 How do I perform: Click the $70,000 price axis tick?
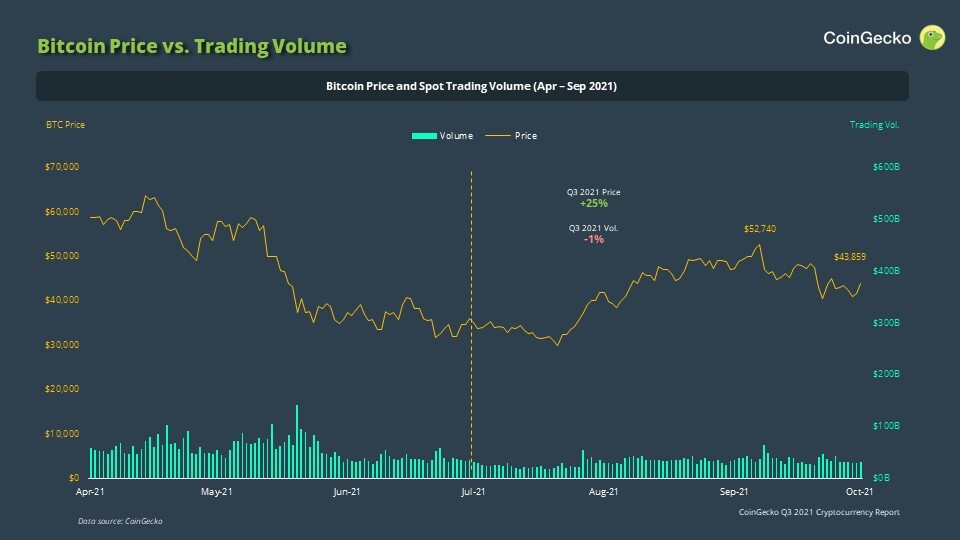(62, 167)
